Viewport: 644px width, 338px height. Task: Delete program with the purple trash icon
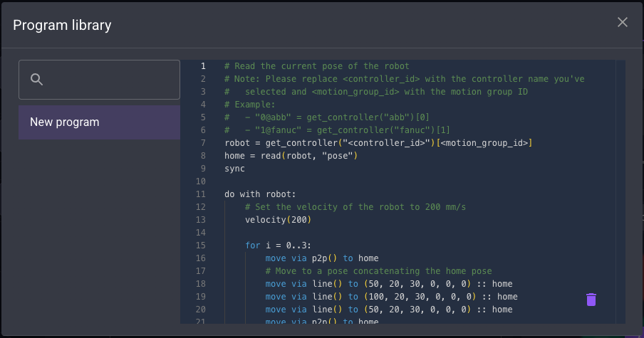tap(591, 300)
